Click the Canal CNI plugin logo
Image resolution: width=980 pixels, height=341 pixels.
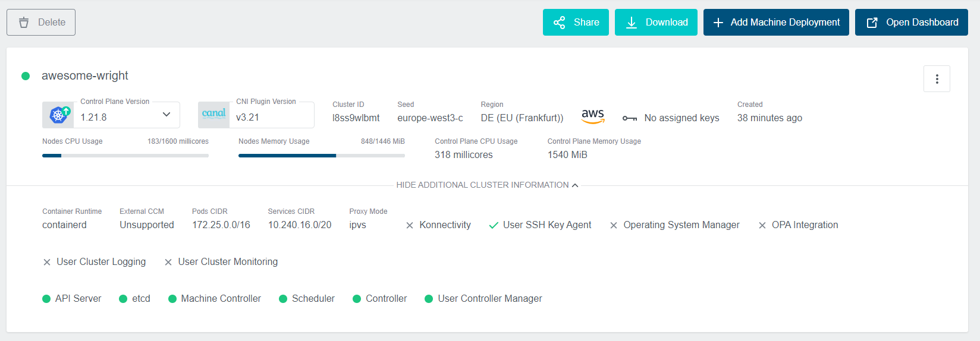coord(213,115)
